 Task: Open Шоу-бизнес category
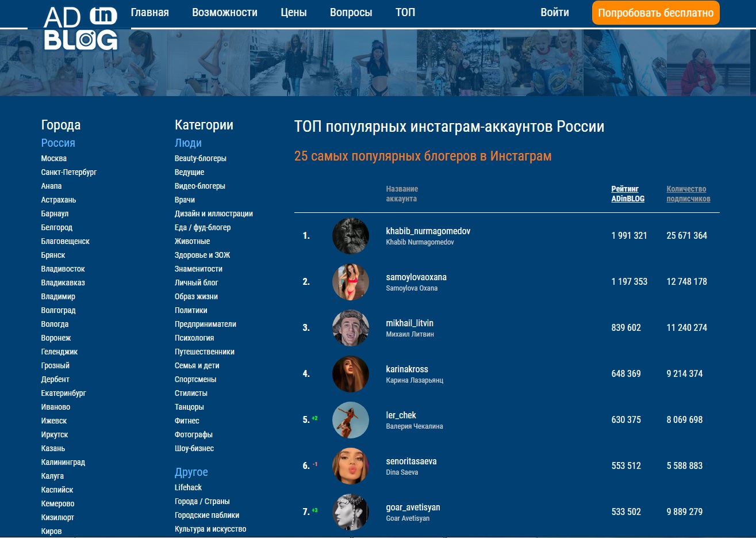pyautogui.click(x=194, y=448)
